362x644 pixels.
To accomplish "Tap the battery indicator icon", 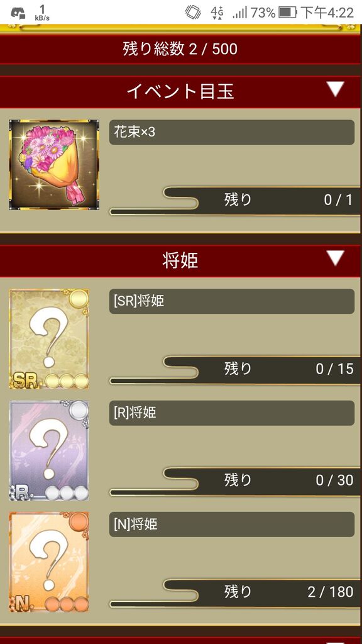I will [x=288, y=13].
